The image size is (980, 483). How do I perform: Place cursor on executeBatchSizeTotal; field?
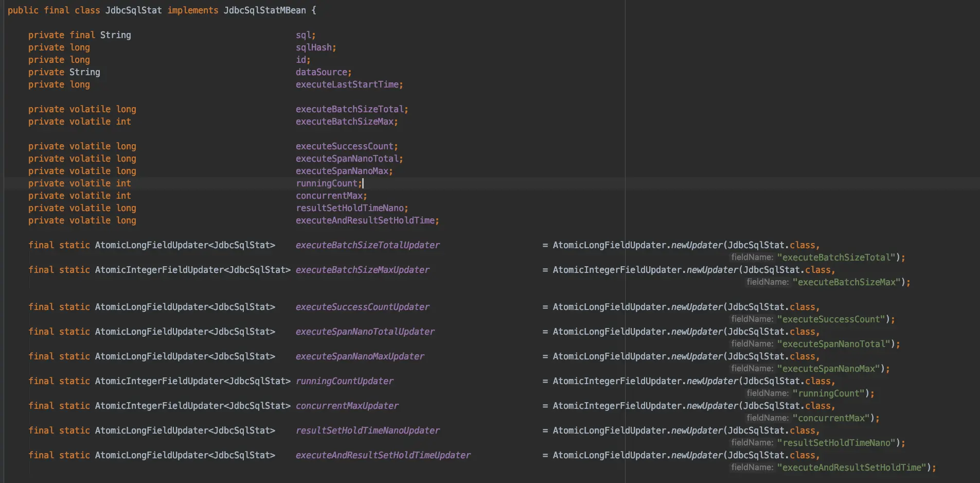[x=352, y=109]
